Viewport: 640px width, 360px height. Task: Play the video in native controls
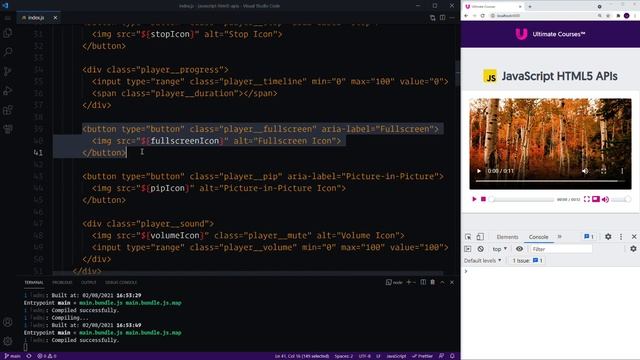tap(479, 171)
